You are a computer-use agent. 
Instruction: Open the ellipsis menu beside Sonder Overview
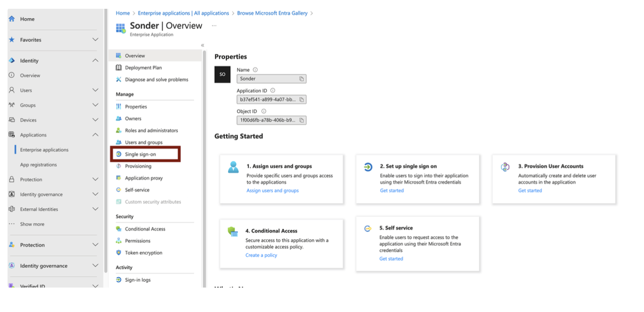pos(214,25)
